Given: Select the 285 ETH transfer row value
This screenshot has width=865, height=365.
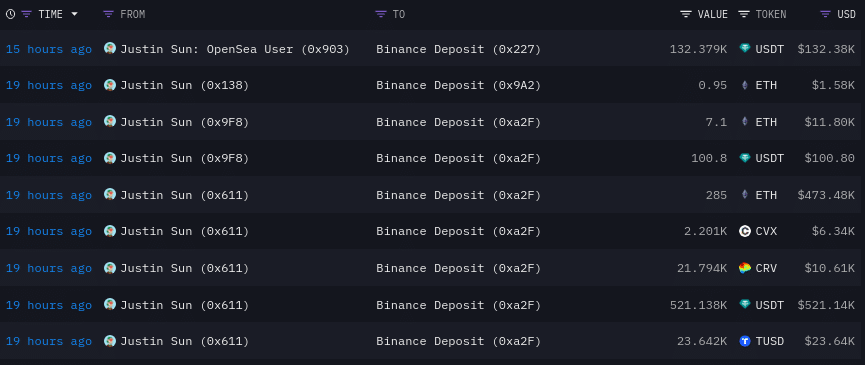Looking at the screenshot, I should point(716,195).
